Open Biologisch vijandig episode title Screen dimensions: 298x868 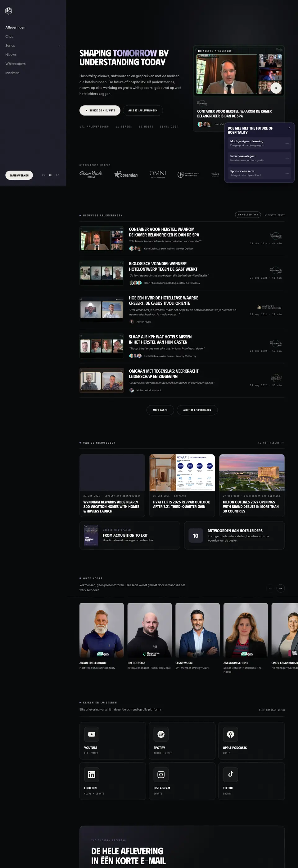(x=163, y=266)
